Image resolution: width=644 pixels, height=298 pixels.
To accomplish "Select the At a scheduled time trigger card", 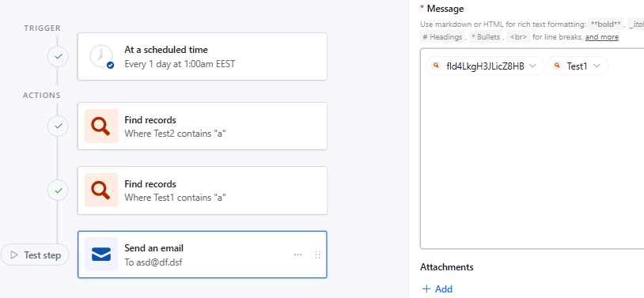I will pyautogui.click(x=203, y=57).
